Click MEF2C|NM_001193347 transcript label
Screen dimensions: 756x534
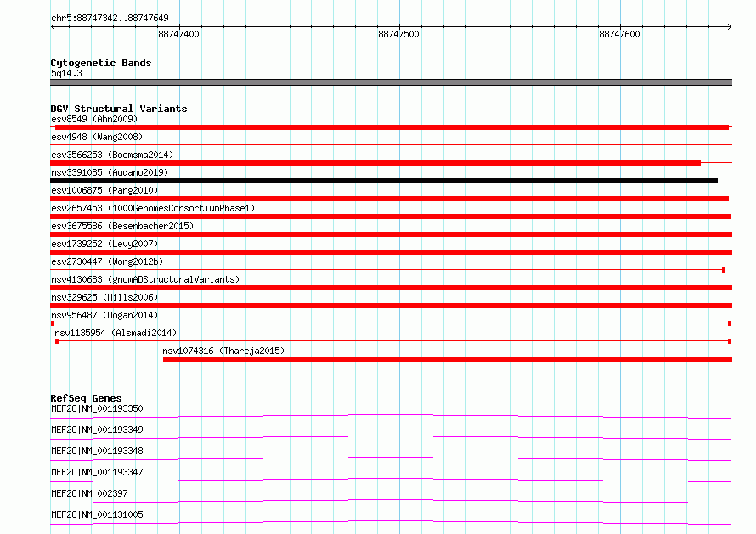[x=97, y=472]
